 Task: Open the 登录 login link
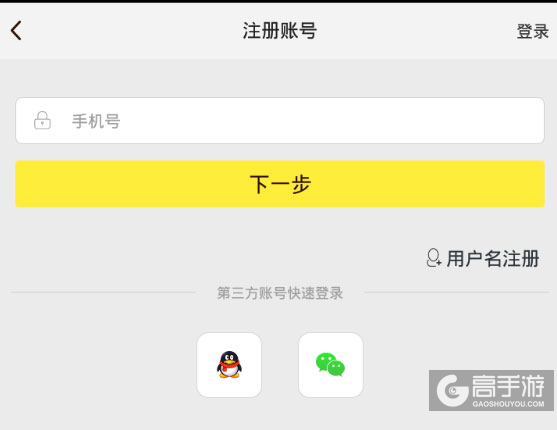(x=532, y=32)
